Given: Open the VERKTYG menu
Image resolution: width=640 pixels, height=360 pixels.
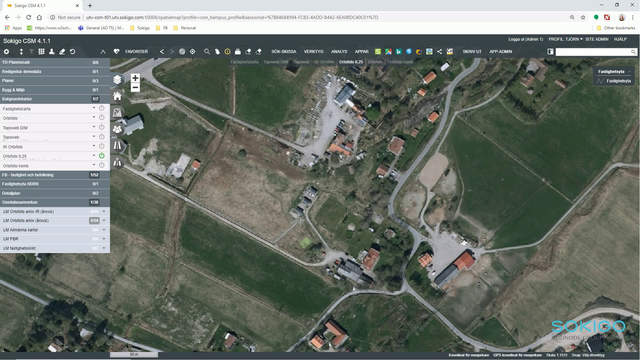Looking at the screenshot, I should click(313, 51).
